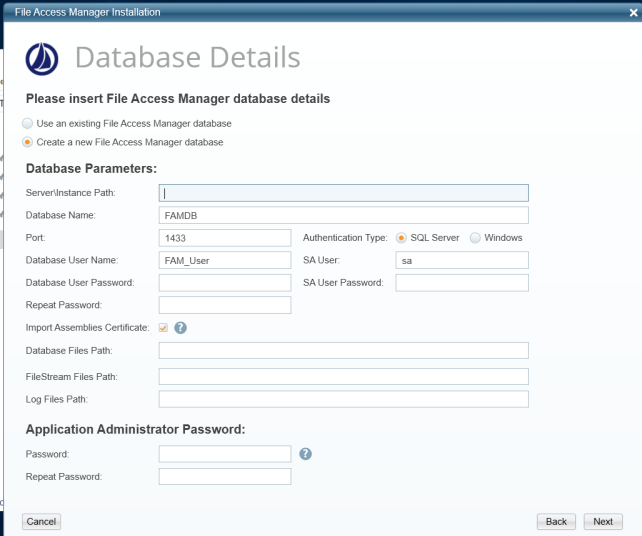Click the Database Files Path field
This screenshot has width=642, height=536.
pyautogui.click(x=344, y=351)
